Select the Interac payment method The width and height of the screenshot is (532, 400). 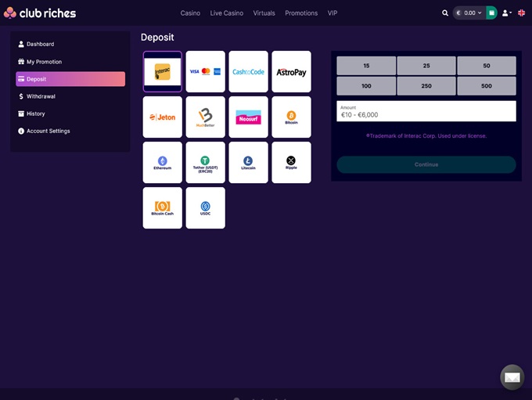tap(163, 71)
